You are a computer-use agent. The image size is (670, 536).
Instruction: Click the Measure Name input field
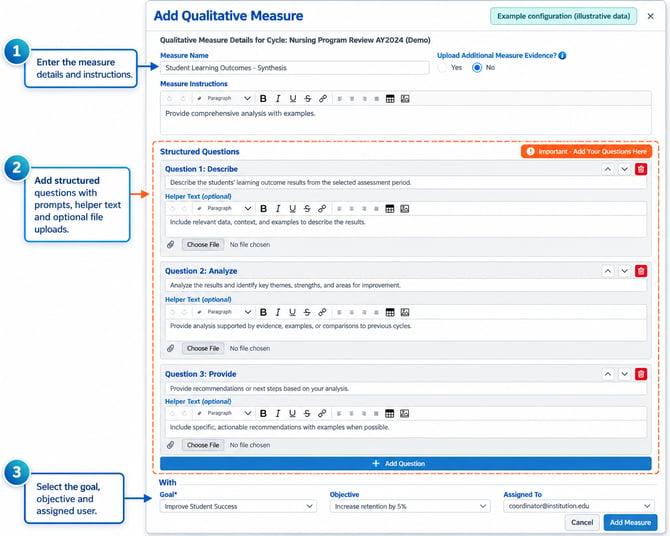coord(294,68)
